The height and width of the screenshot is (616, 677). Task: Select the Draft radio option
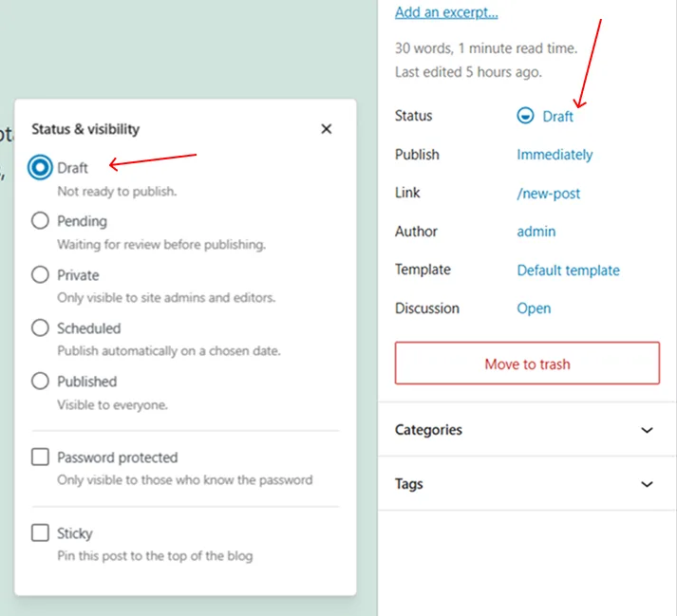[40, 167]
